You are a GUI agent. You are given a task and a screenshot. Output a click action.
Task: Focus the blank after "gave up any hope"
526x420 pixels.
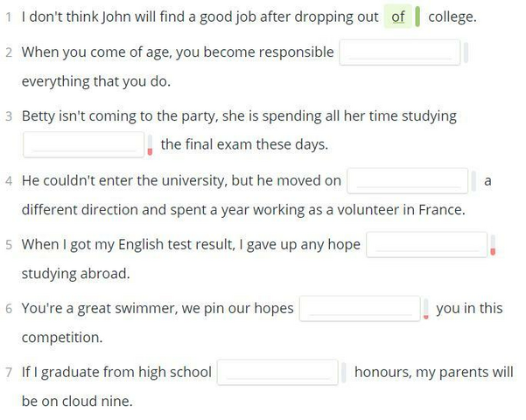427,244
